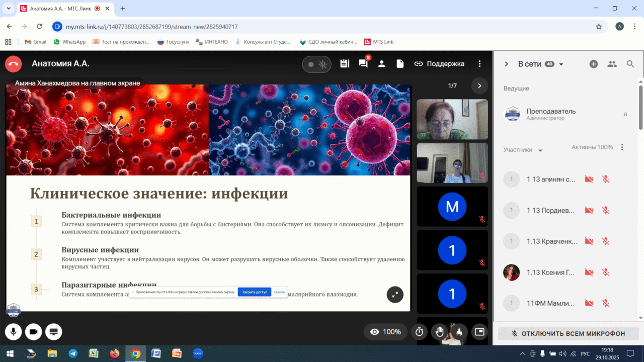Screen dimensions: 644x362
Task: Open the timer tool
Action: [419, 332]
